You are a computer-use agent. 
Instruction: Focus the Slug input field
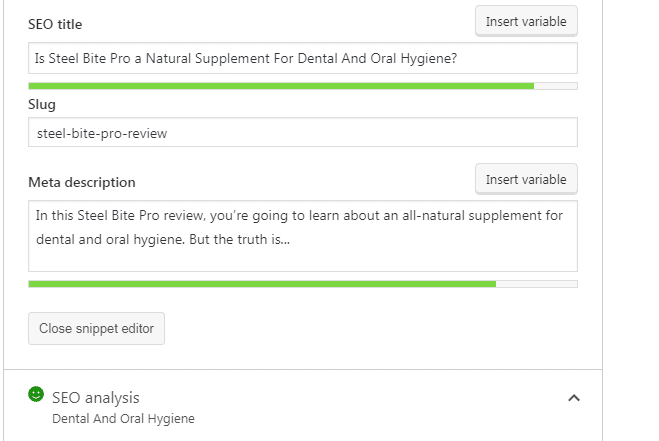[x=302, y=132]
